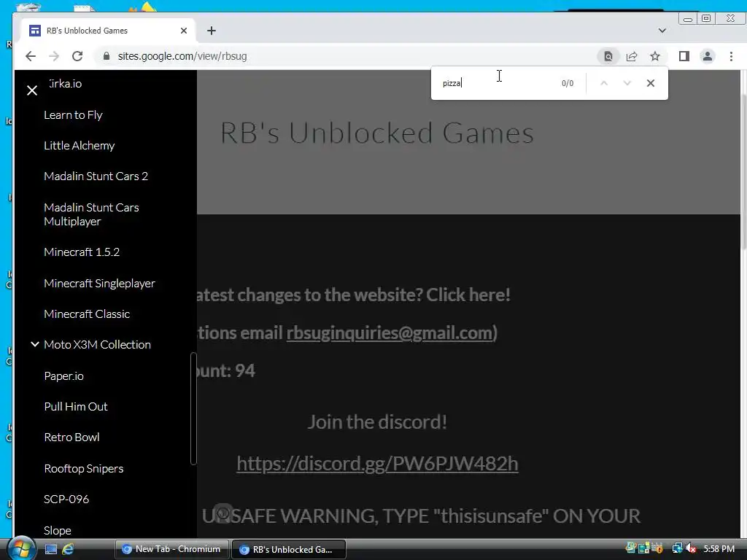
Task: Open Minecraft Singleplayer page
Action: pyautogui.click(x=99, y=284)
